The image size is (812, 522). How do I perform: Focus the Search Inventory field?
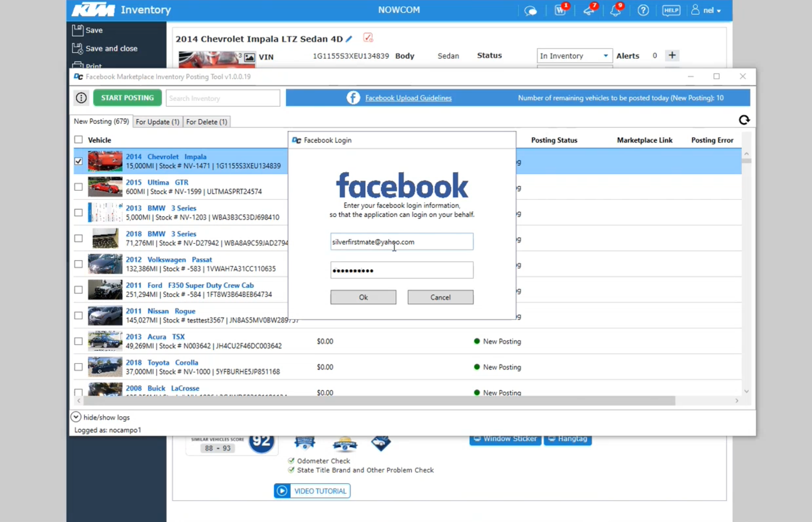tap(223, 98)
